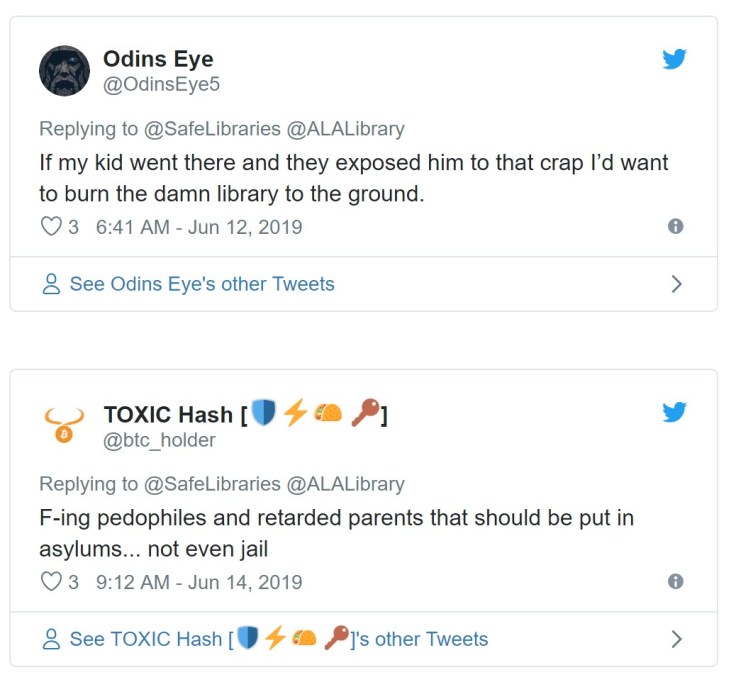The height and width of the screenshot is (682, 736).
Task: Expand chevron beside TOXIC Hash's other Tweets
Action: click(677, 639)
